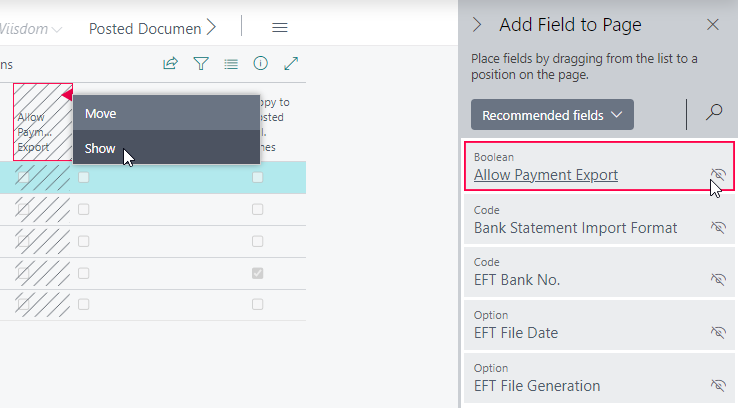Image resolution: width=738 pixels, height=408 pixels.
Task: Choose Move from the context menu
Action: click(166, 113)
